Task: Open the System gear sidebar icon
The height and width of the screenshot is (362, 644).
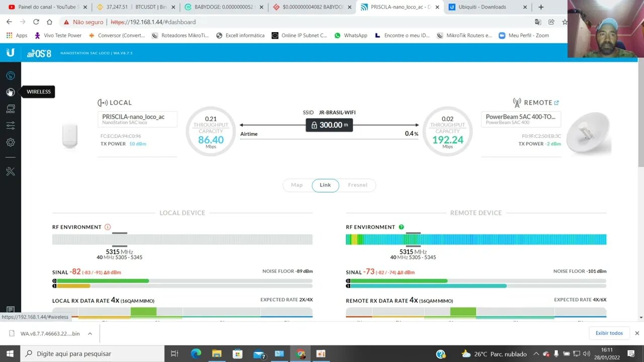Action: coord(10,142)
